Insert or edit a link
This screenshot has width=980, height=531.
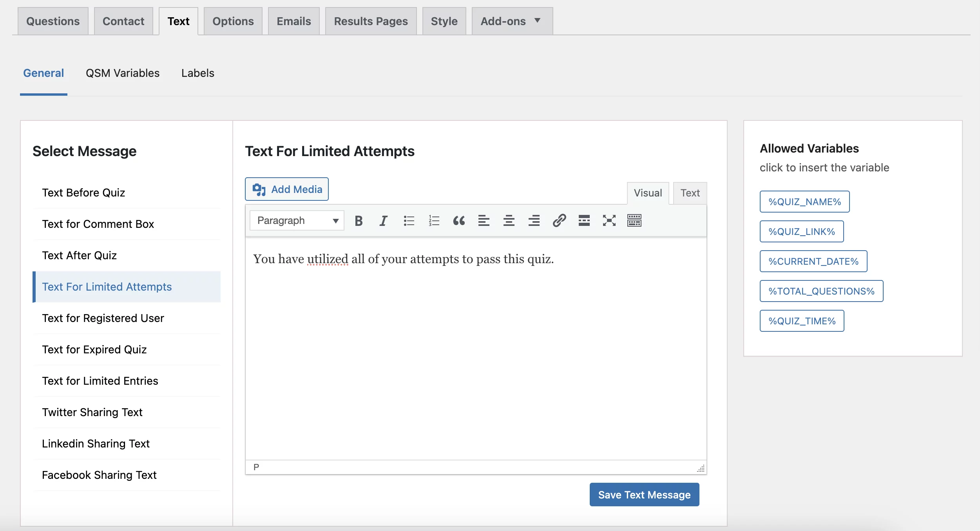point(559,220)
